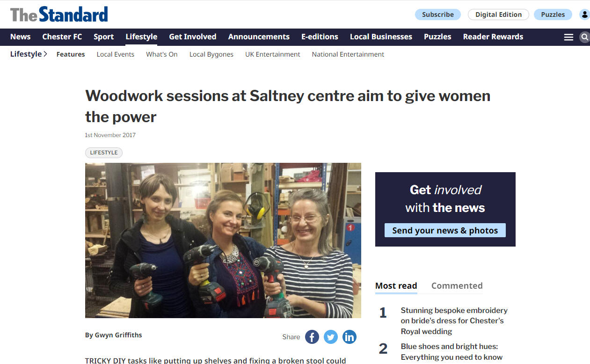The width and height of the screenshot is (590, 364).
Task: Go to the Reader Rewards menu
Action: pos(493,37)
